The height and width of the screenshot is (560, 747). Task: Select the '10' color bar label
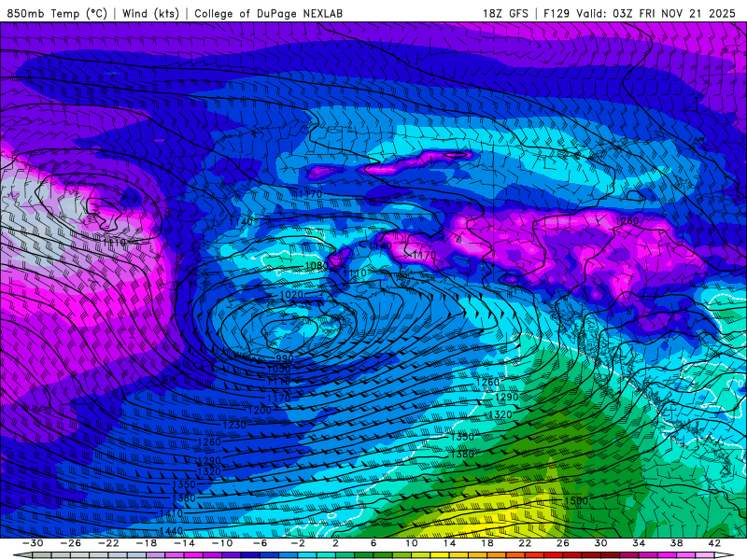click(x=412, y=543)
